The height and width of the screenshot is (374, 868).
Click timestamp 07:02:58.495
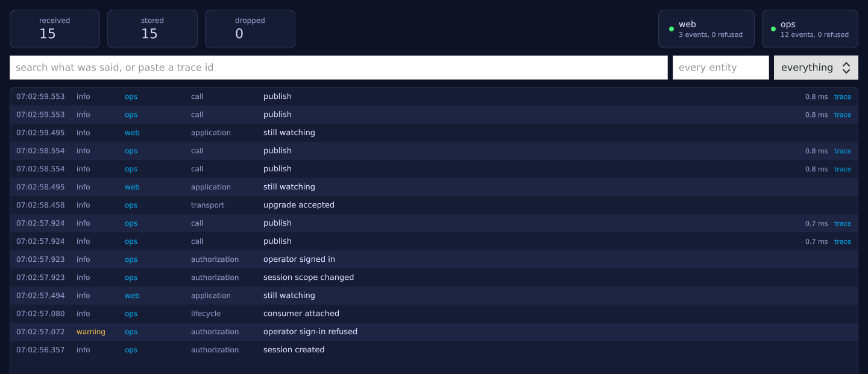point(40,187)
